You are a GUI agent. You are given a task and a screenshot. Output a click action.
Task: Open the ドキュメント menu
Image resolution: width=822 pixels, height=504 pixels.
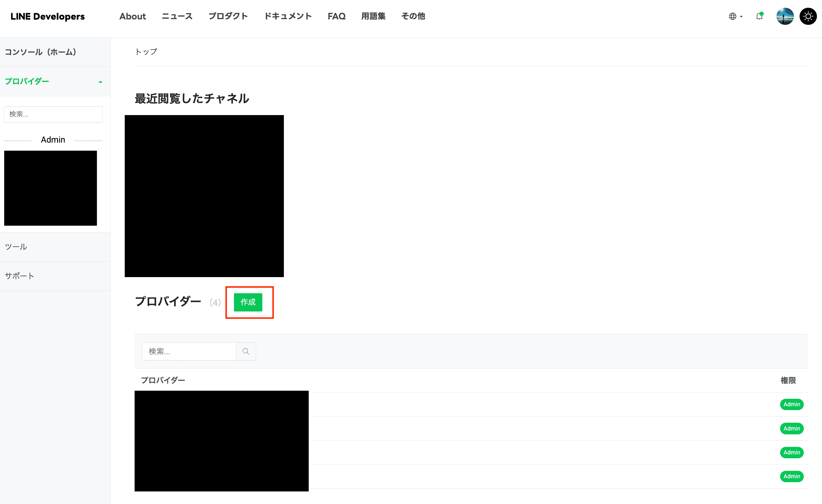[x=288, y=16]
